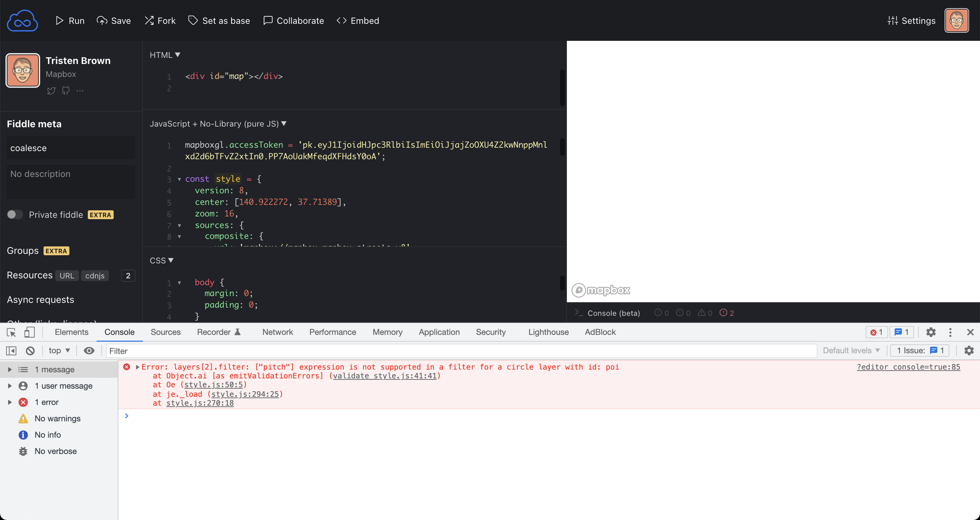Open the 'top' JavaScript context dropdown
The width and height of the screenshot is (980, 520).
click(x=59, y=350)
